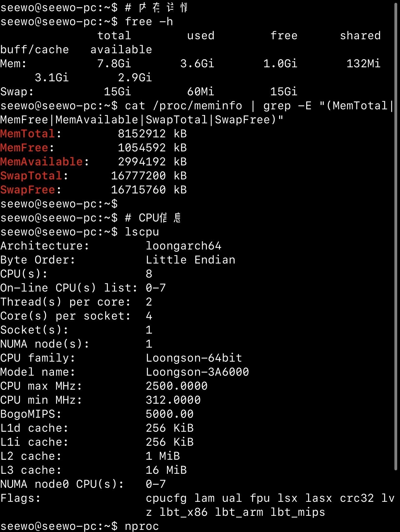Click the "free -h" command text
This screenshot has height=532, width=400.
[149, 22]
